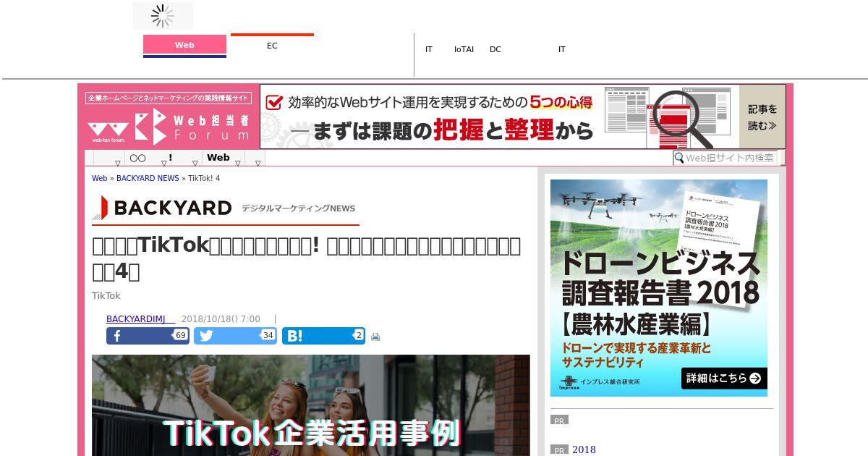Image resolution: width=868 pixels, height=456 pixels.
Task: Follow the BACKYARD NEWS breadcrumb link
Action: click(148, 178)
